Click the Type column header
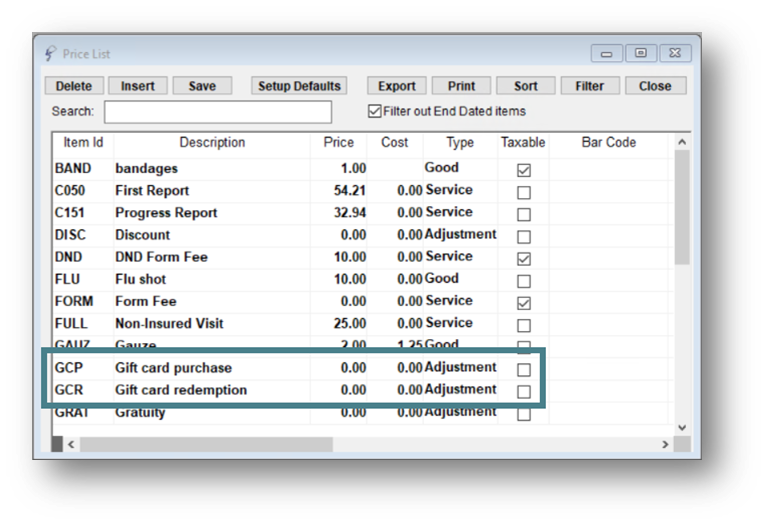Viewport: 767px width, 525px height. pos(460,142)
